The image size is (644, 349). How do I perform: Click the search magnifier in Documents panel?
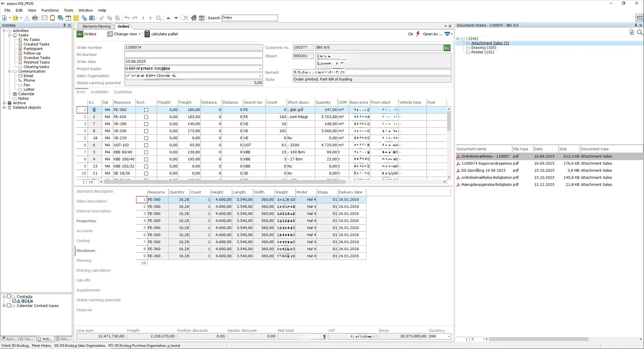coord(640,32)
